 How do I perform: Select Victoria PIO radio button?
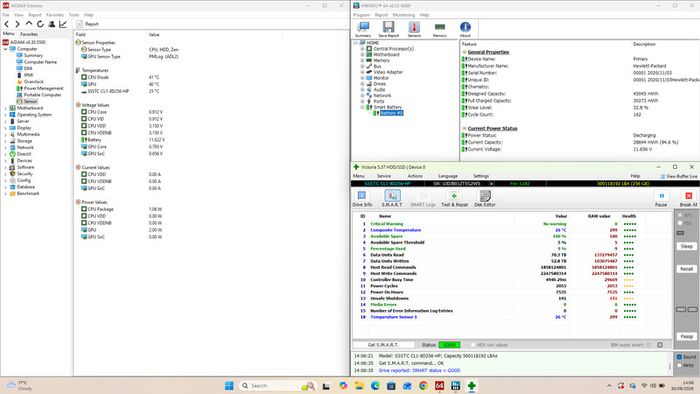[x=680, y=223]
